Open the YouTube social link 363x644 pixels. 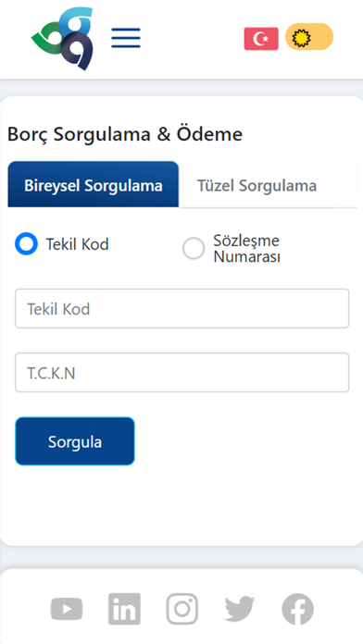click(67, 609)
